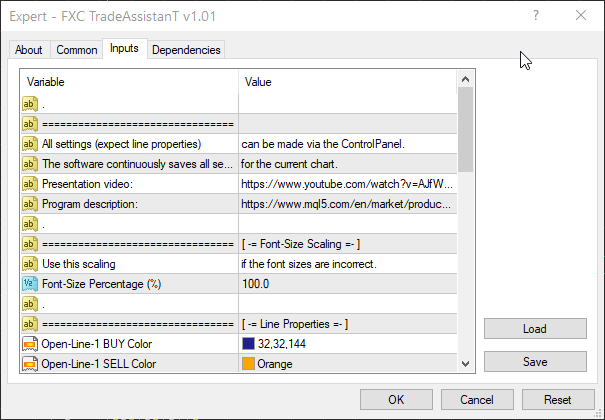605x420 pixels.
Task: Click the icon beside 'The software continuously saves' row
Action: tap(29, 164)
